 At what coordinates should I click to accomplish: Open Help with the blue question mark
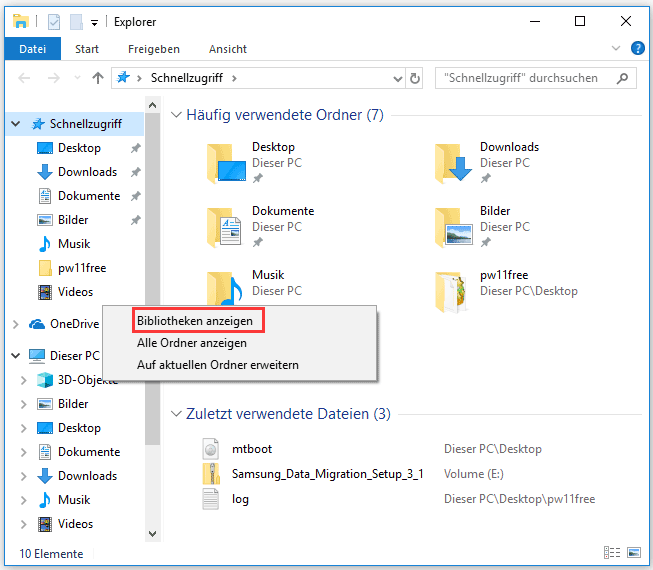pos(638,48)
